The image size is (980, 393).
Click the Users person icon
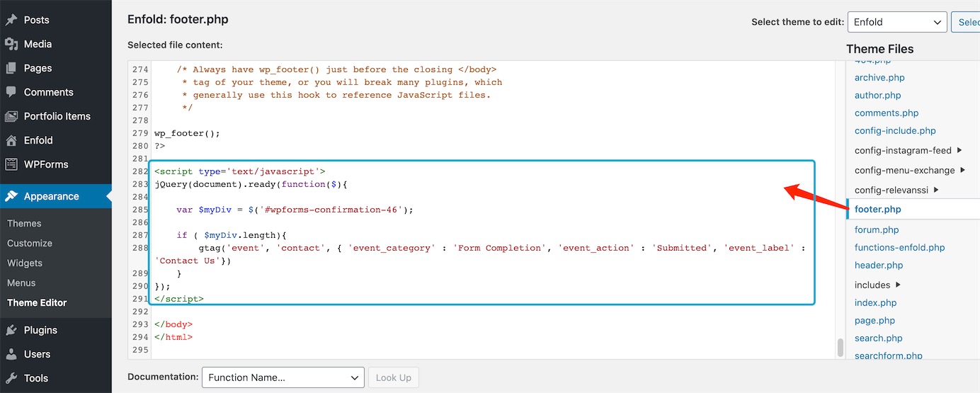coord(11,354)
